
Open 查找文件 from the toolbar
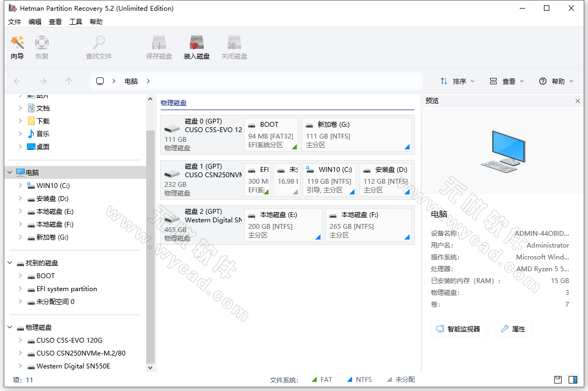[98, 47]
